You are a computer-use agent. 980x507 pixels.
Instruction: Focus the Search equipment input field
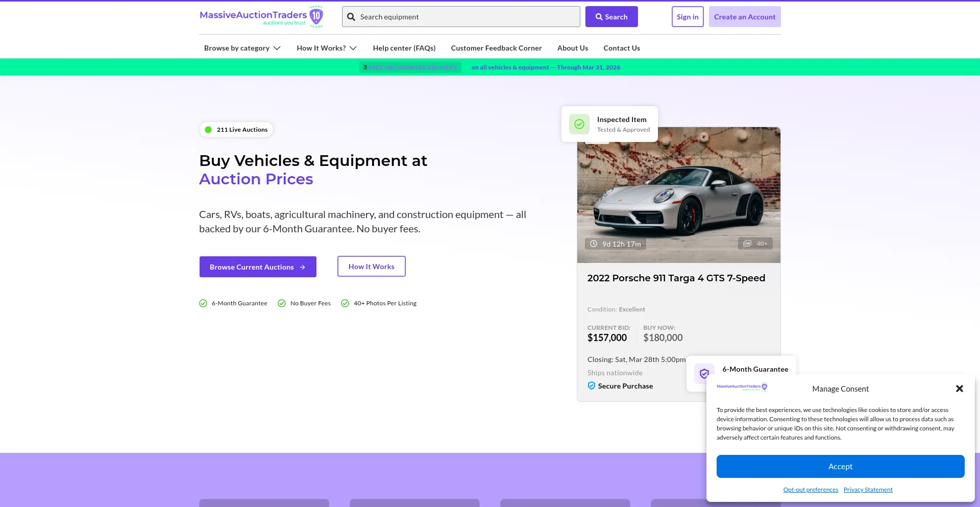coord(461,17)
